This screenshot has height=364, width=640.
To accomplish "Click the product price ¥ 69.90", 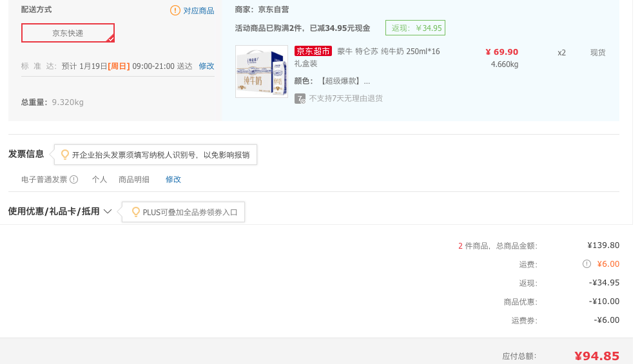I will coord(501,52).
